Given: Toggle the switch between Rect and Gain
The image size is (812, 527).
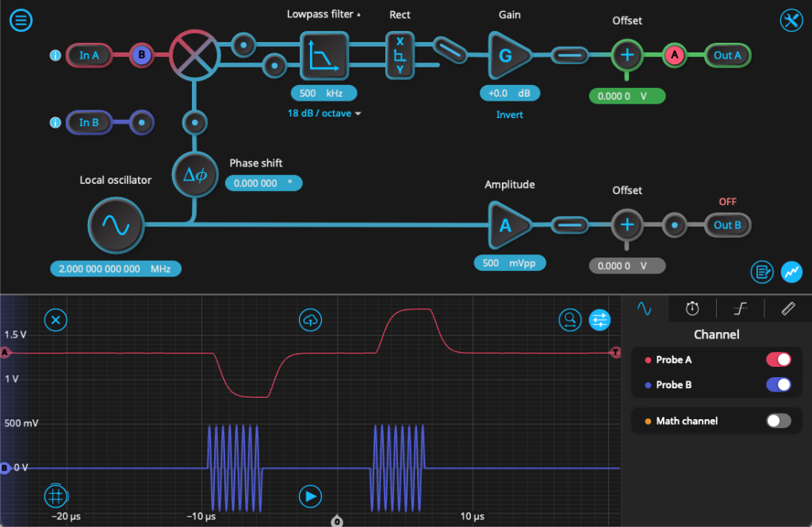Looking at the screenshot, I should pyautogui.click(x=450, y=51).
